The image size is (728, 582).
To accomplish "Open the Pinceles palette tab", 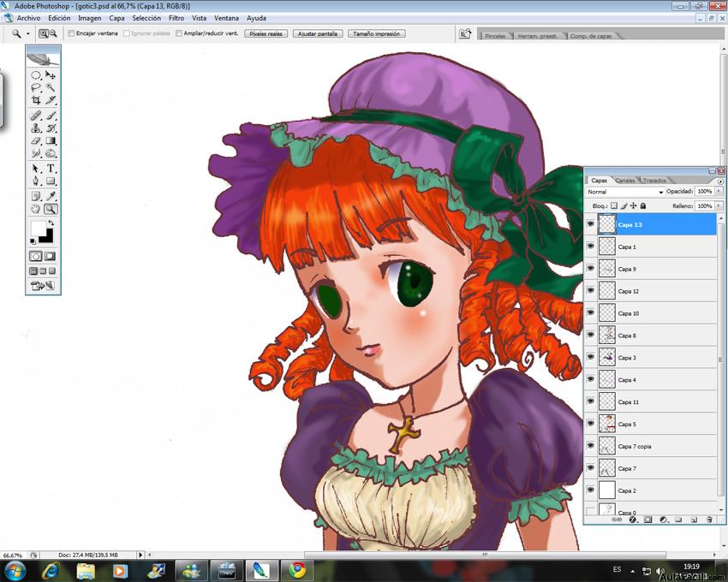I will tap(495, 36).
